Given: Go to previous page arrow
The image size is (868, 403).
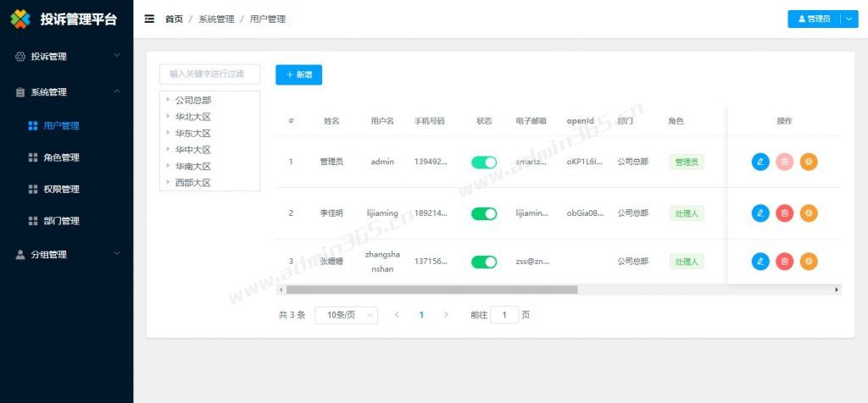Looking at the screenshot, I should [x=397, y=315].
